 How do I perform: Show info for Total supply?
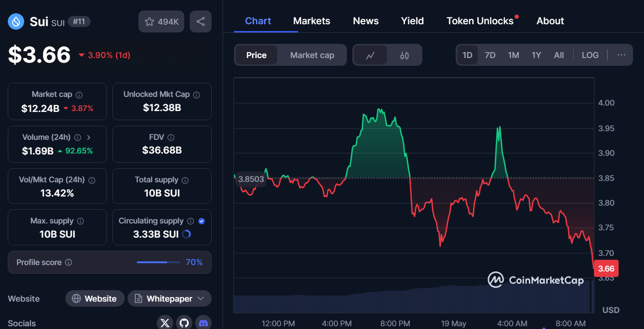(186, 180)
